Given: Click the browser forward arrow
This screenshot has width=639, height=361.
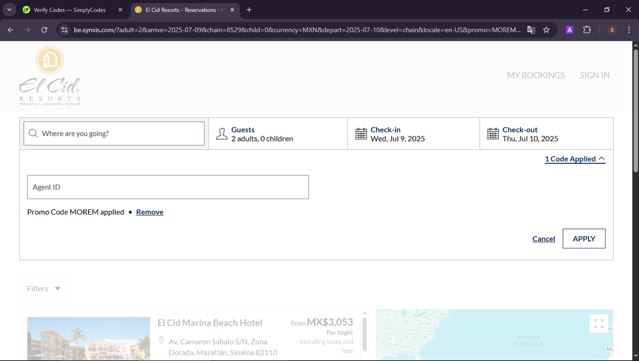Looking at the screenshot, I should pos(27,30).
